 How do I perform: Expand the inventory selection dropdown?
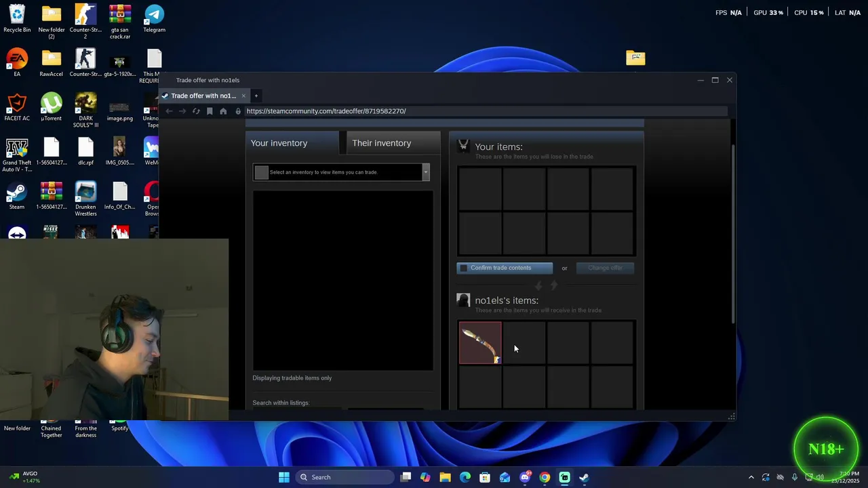(425, 172)
